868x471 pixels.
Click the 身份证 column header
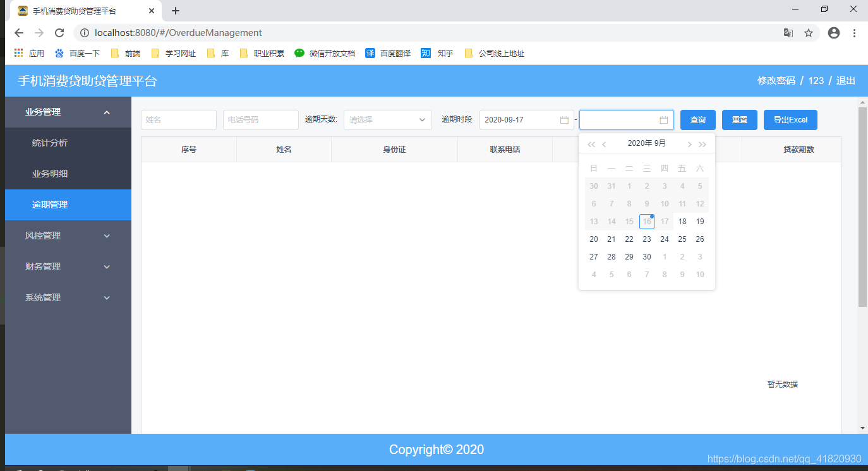[394, 150]
